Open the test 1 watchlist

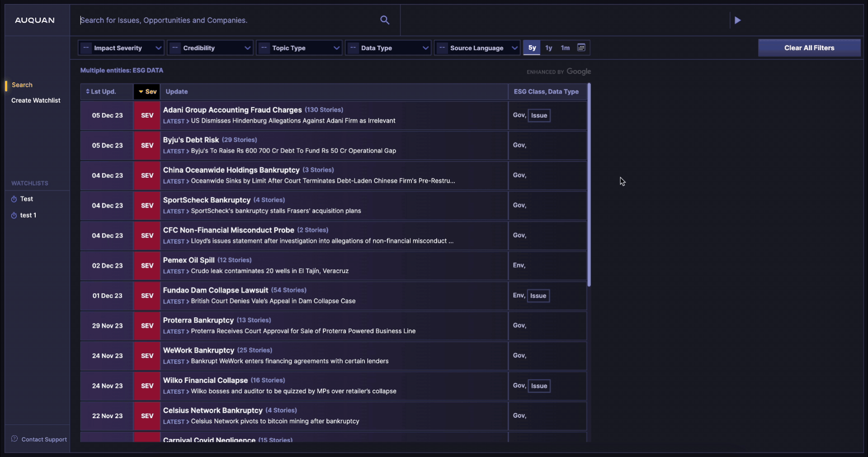[28, 215]
